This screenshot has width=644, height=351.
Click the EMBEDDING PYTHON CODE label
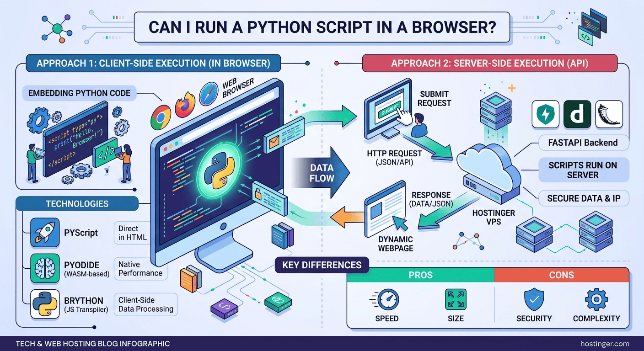[79, 93]
